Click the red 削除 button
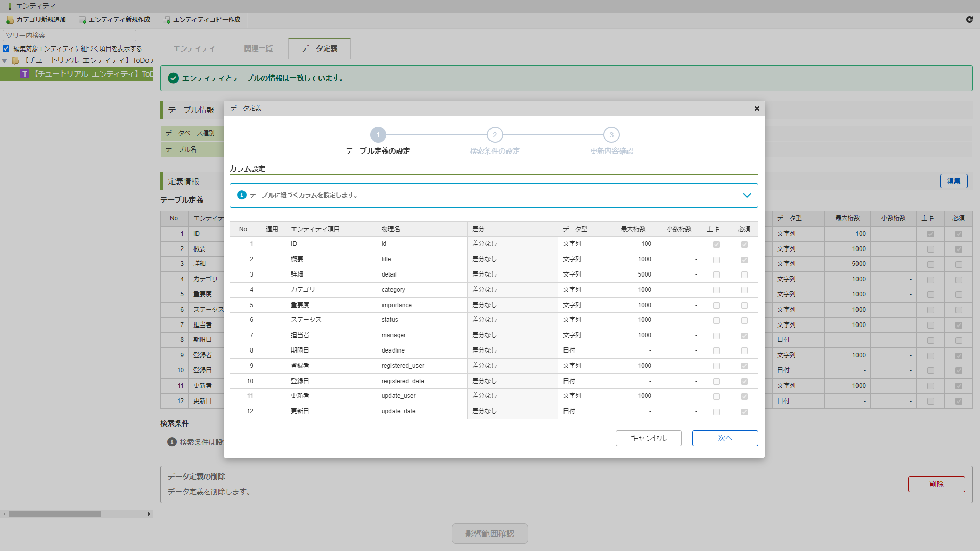 pos(936,484)
